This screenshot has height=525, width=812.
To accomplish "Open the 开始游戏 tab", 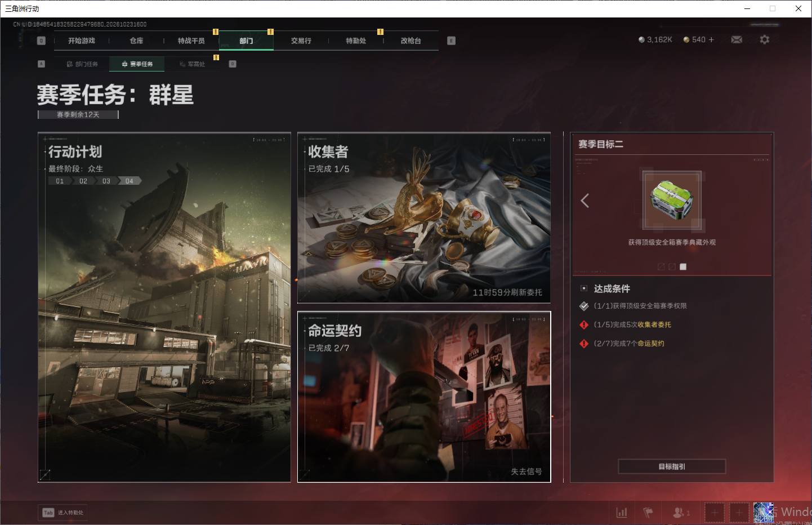I will pos(82,41).
